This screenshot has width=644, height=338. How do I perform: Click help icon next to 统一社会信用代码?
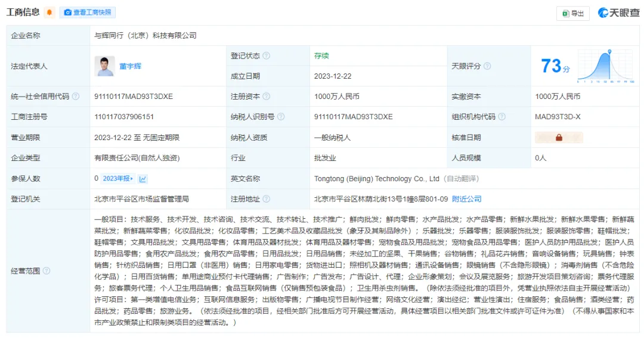(x=76, y=97)
